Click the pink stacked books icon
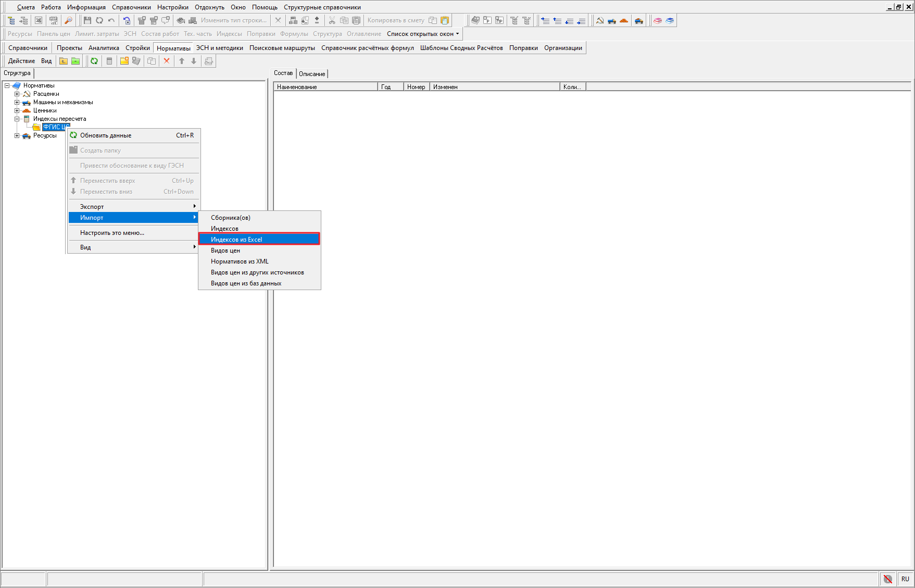 (658, 20)
